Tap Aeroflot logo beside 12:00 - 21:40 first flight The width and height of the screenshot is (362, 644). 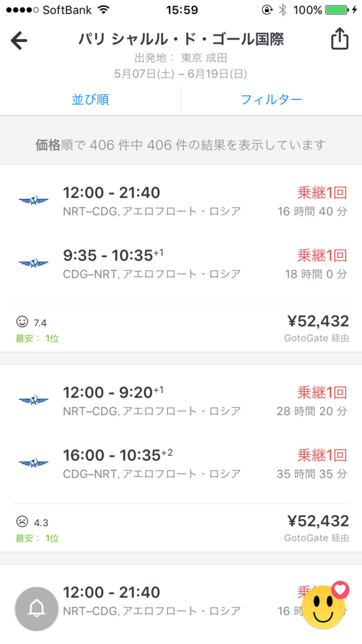(x=33, y=200)
